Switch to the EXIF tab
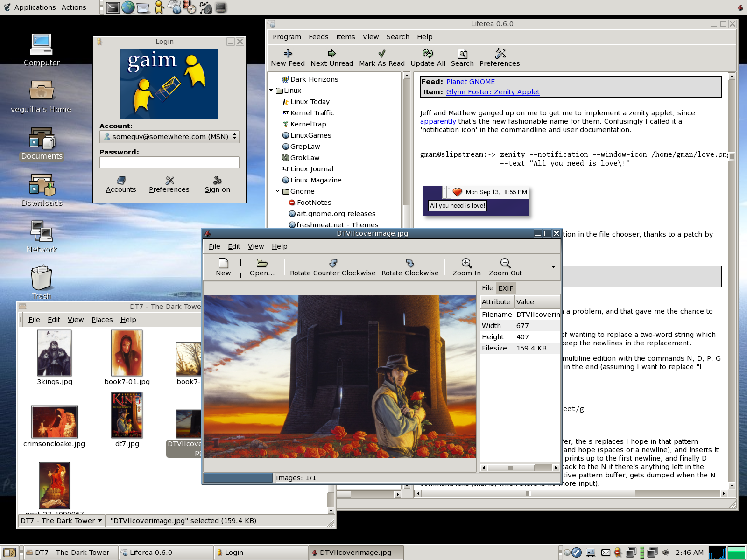747x560 pixels. (x=506, y=288)
